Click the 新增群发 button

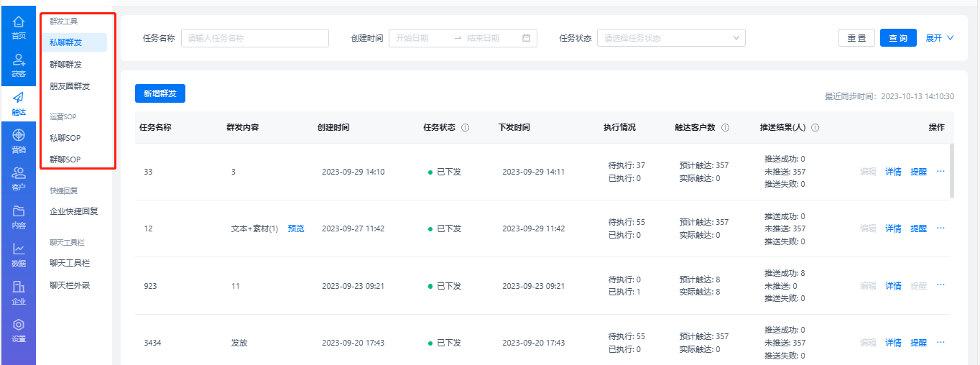click(160, 93)
